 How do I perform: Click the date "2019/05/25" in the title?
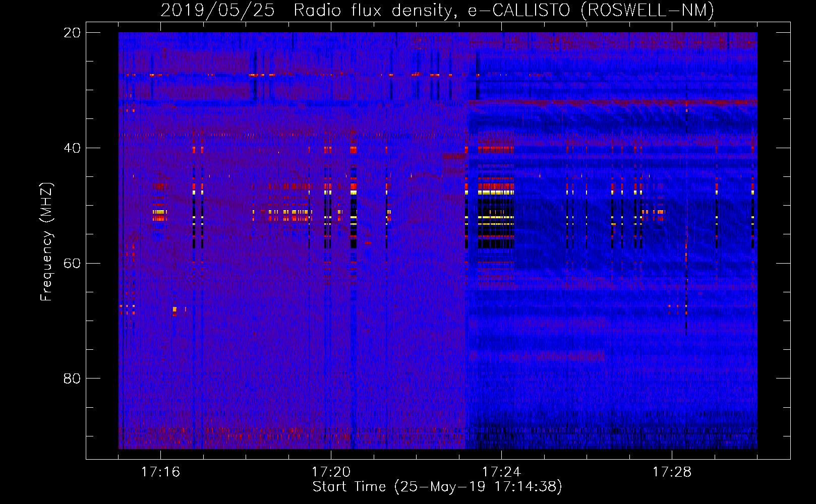(x=217, y=10)
